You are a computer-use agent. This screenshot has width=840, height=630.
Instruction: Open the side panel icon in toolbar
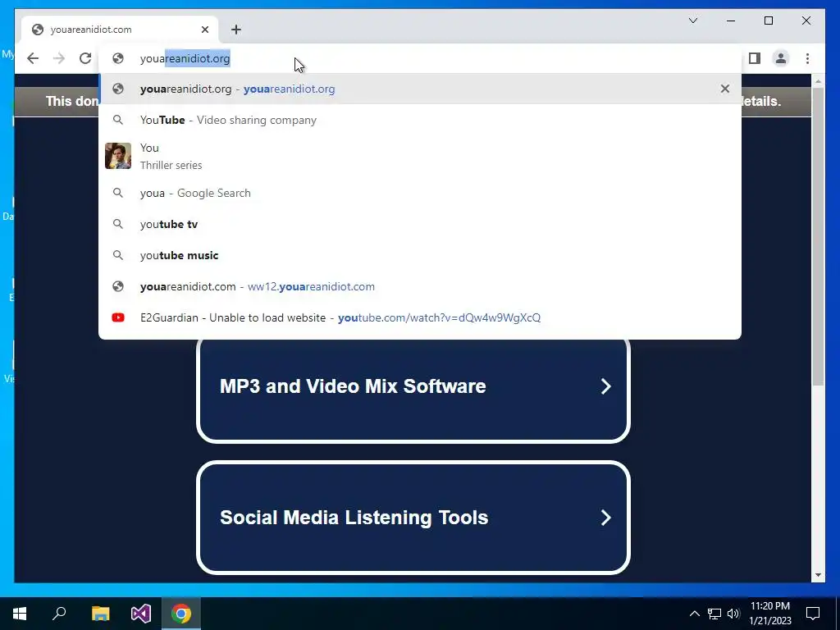[755, 58]
